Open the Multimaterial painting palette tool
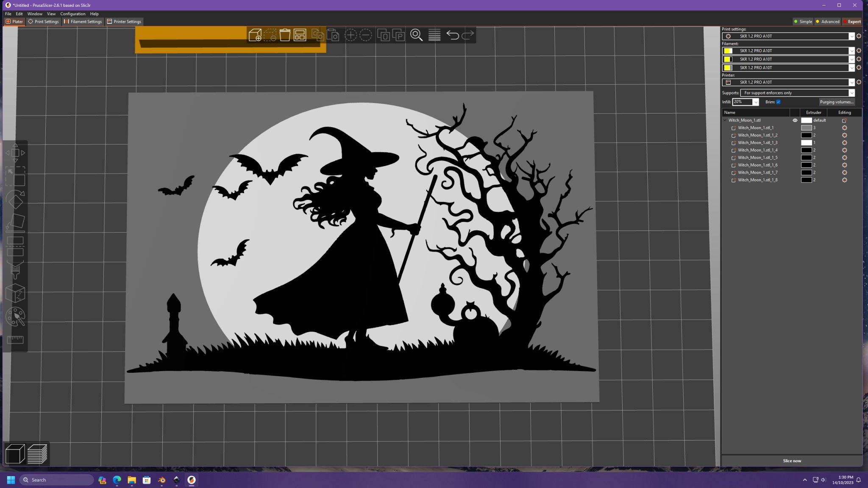Screen dimensions: 868x488 click(15, 316)
